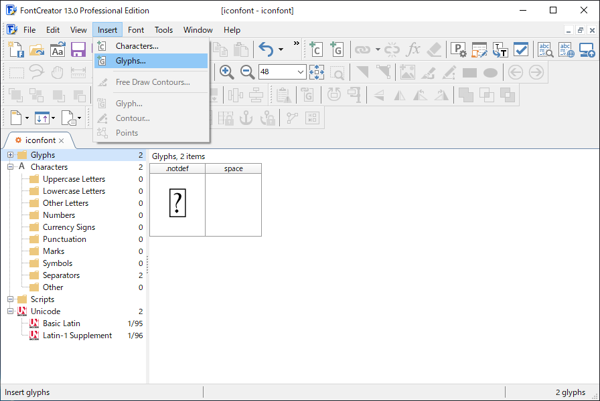
Task: Click the Insert Characters toolbar icon
Action: point(316,49)
